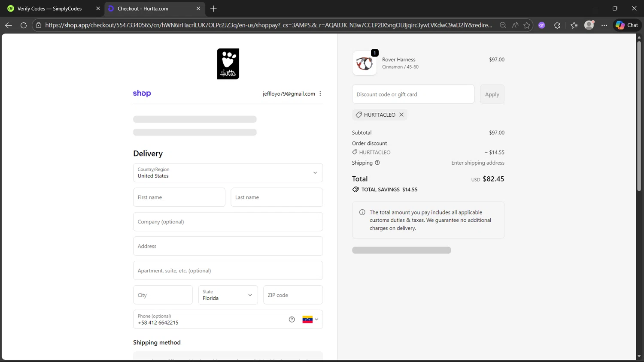Click Enter shipping address text
This screenshot has height=362, width=644.
[x=478, y=163]
